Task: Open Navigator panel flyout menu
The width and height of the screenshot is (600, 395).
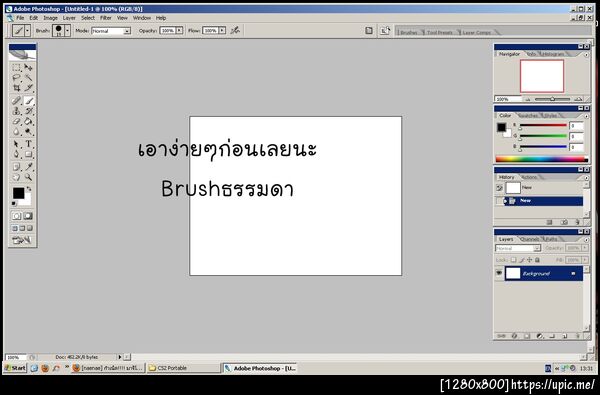Action: pos(586,55)
